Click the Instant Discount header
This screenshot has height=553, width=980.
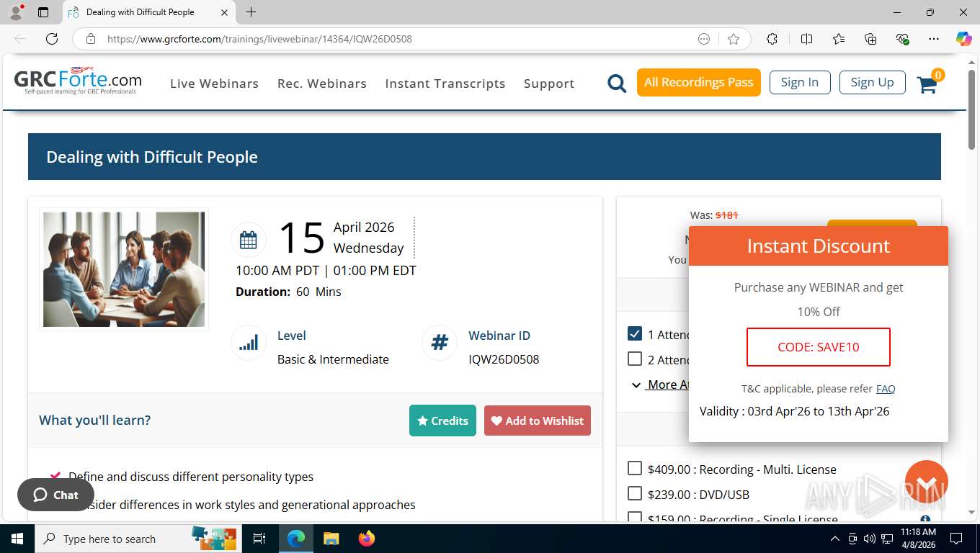pyautogui.click(x=819, y=246)
